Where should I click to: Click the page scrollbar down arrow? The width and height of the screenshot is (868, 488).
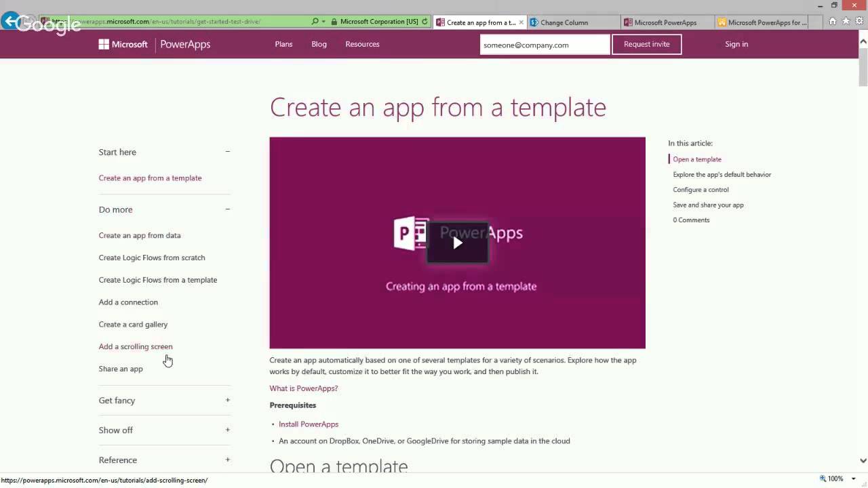click(863, 460)
